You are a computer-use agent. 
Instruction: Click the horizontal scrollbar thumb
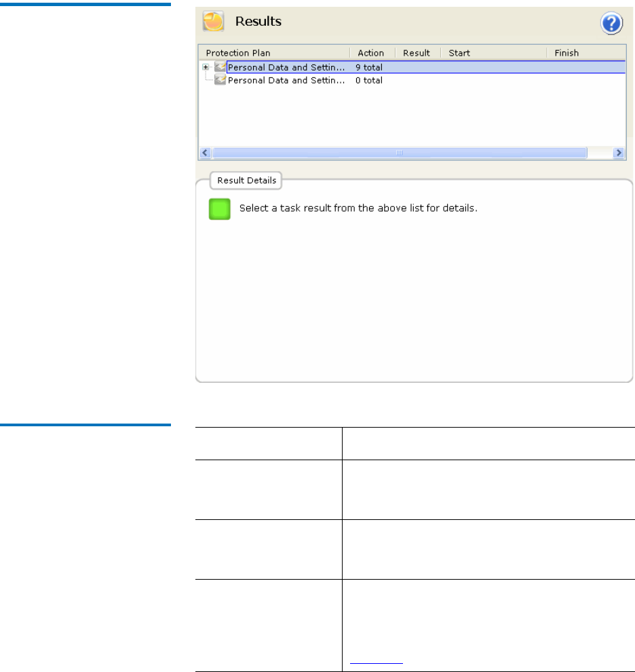click(400, 153)
